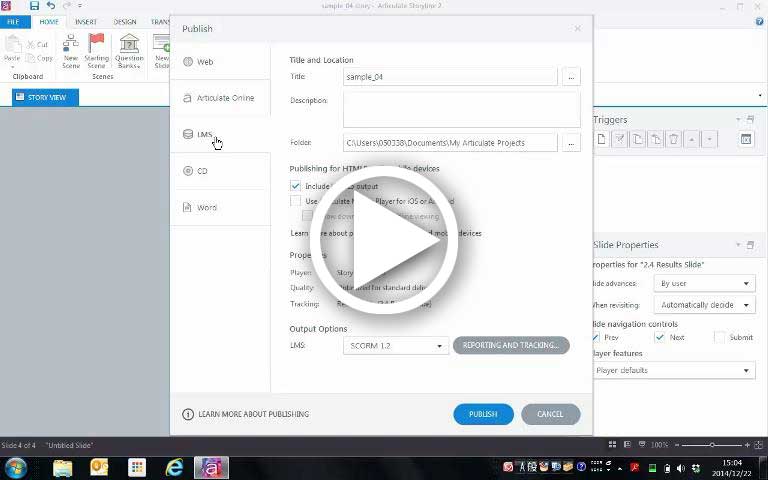Open Manage project variables icon in Triggers panel
Image resolution: width=768 pixels, height=480 pixels.
(746, 140)
